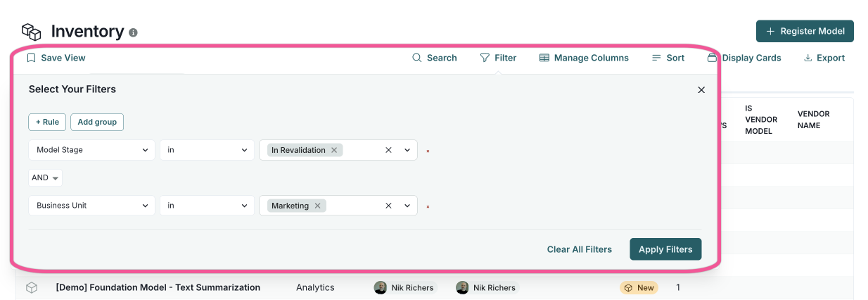Open the Business Unit field dropdown
Viewport: 868px width, 300px height.
click(91, 206)
